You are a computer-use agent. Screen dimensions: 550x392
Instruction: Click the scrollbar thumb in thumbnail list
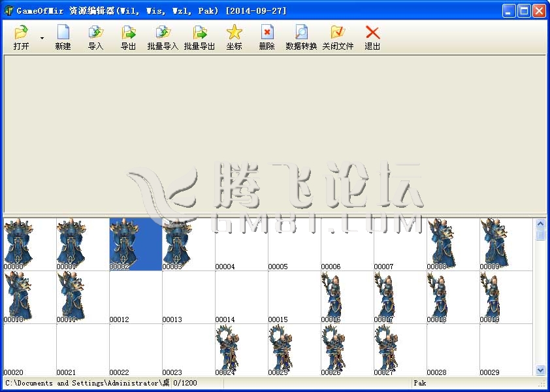tap(541, 235)
